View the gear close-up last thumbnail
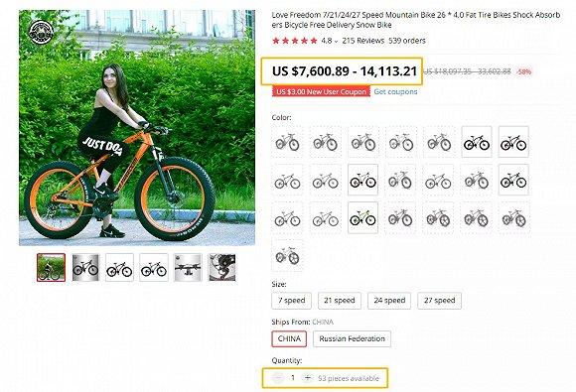576x392 pixels. click(221, 268)
